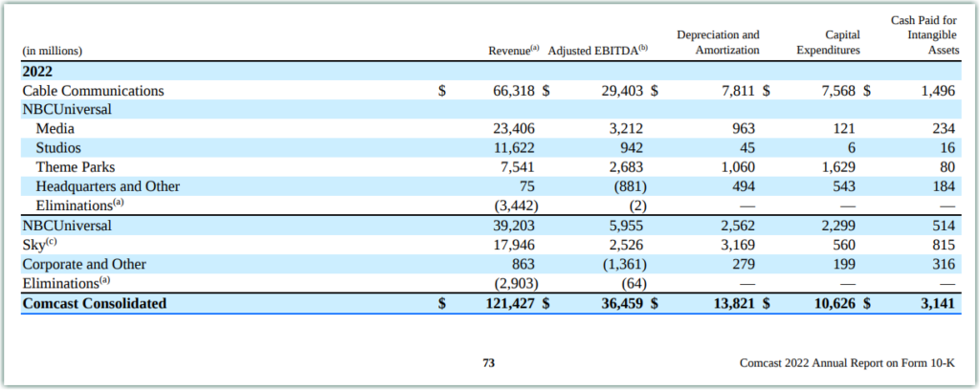Select the 66,318 Cable Communications revenue cell

pos(512,91)
